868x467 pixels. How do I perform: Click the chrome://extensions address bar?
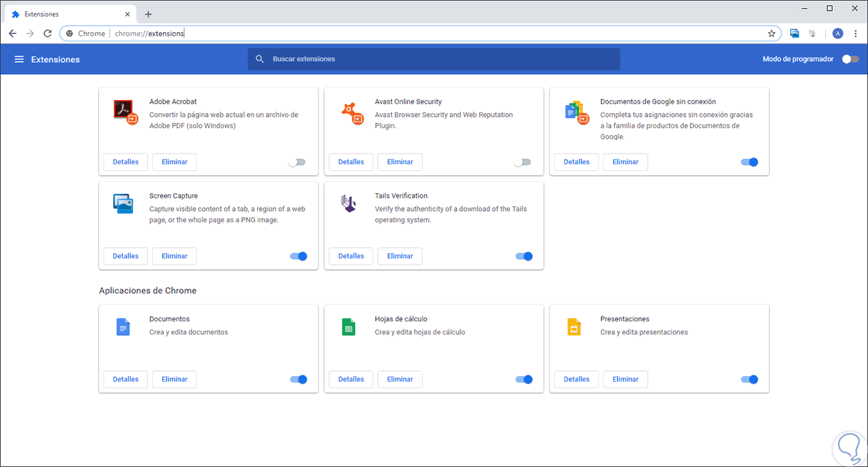(421, 33)
